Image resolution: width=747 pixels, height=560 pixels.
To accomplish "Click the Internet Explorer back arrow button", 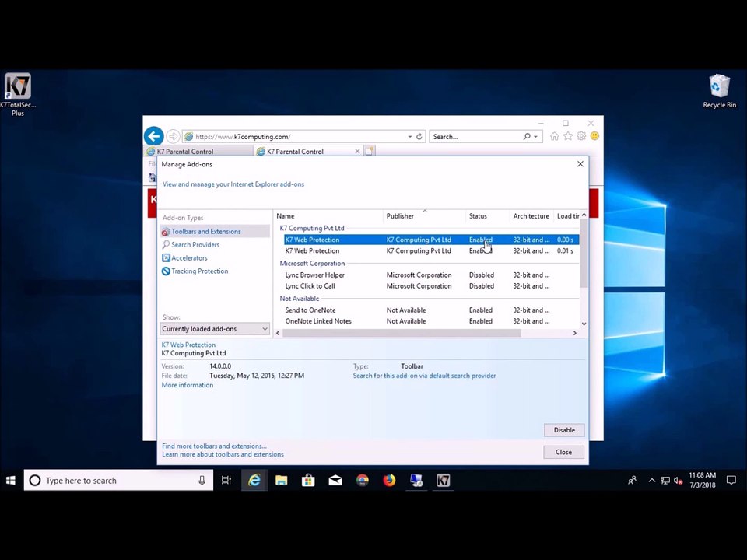I will (154, 136).
